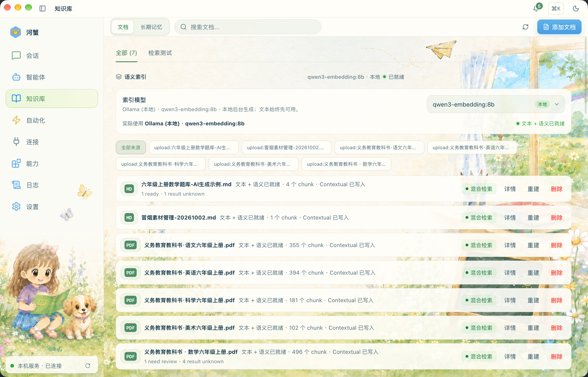The image size is (588, 377).
Task: Reconnect the local service refresh icon
Action: coord(88,366)
